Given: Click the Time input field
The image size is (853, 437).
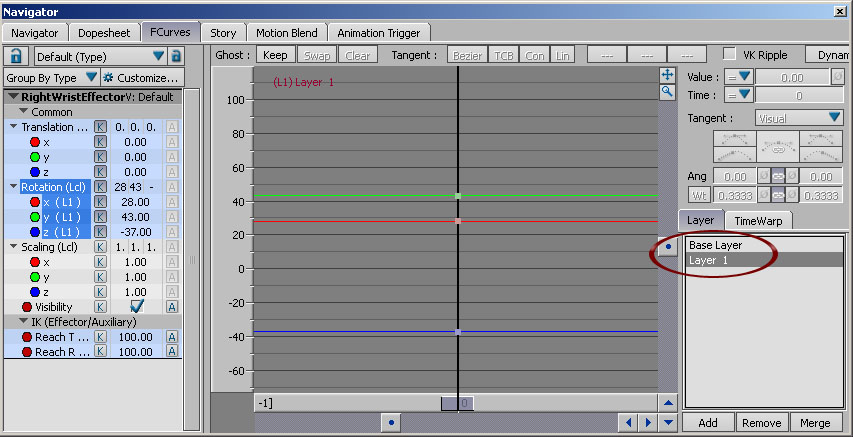Looking at the screenshot, I should 799,96.
